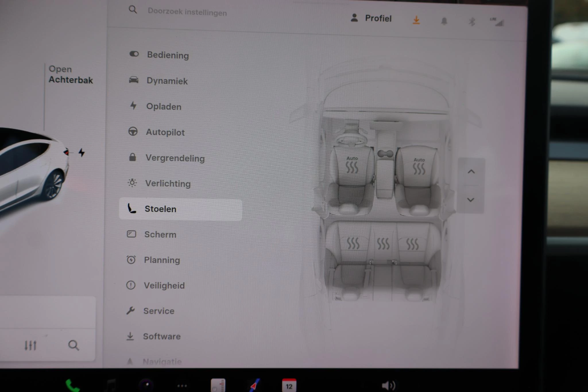Click the down chevron beside the seat diagram
The image size is (588, 392).
[x=471, y=200]
